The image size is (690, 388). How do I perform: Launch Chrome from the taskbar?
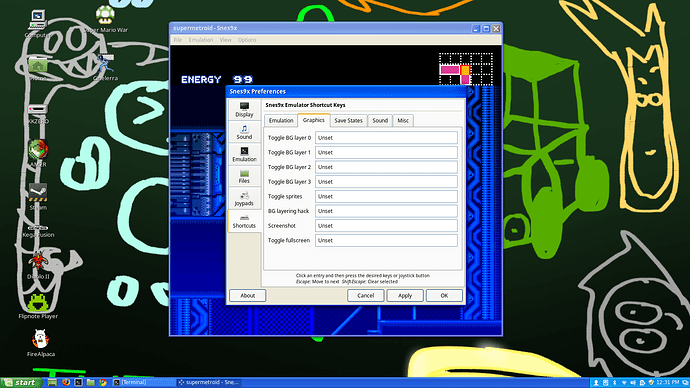click(x=103, y=382)
